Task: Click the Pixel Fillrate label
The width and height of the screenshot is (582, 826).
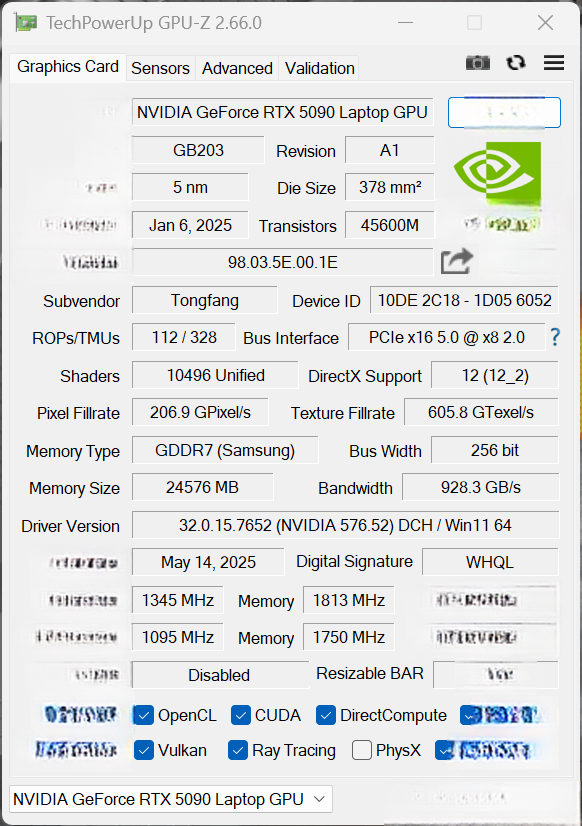Action: coord(78,413)
